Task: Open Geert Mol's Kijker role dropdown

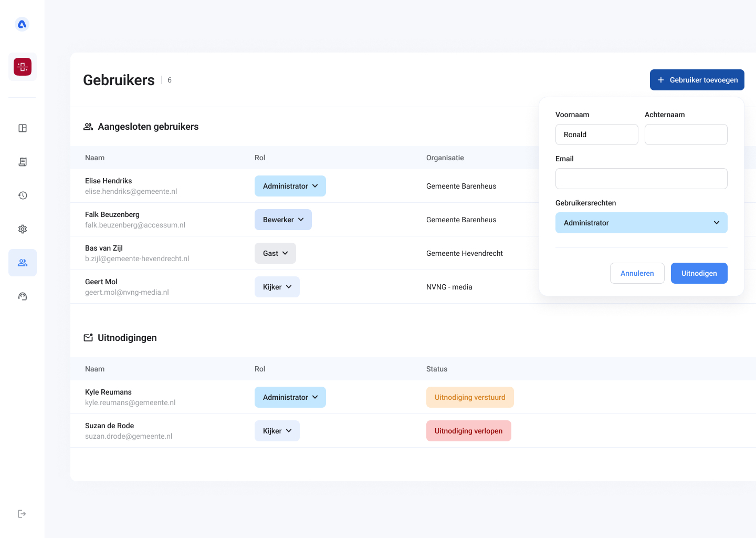Action: click(277, 287)
